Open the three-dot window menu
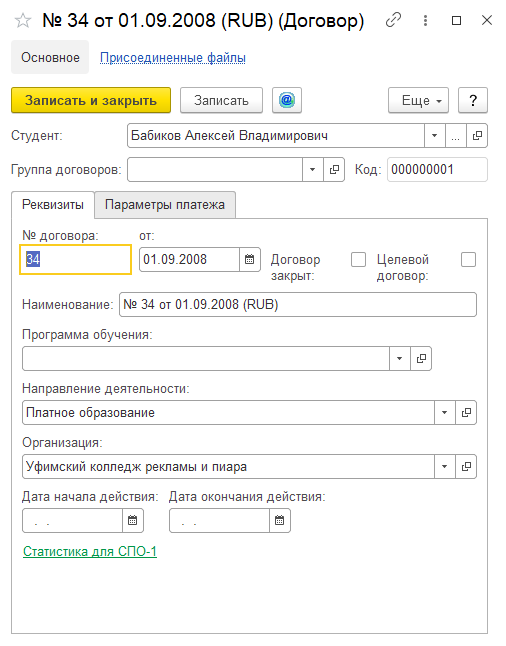 pos(425,20)
